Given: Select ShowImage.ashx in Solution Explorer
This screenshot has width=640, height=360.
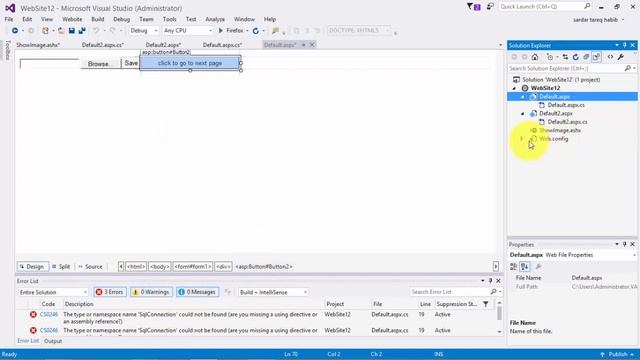Looking at the screenshot, I should pos(560,131).
